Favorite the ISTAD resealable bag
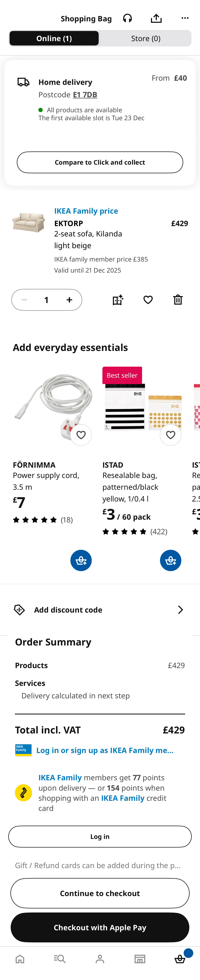Screen dimensions: 200x980 pos(170,435)
